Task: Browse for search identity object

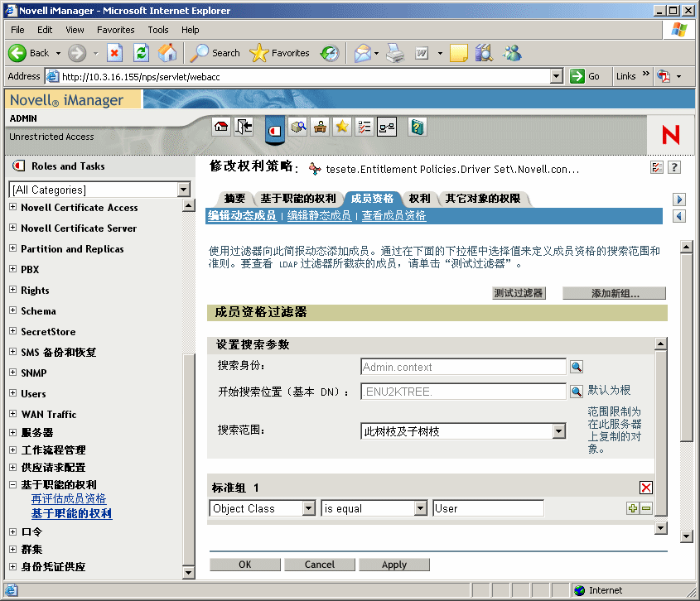Action: [577, 367]
